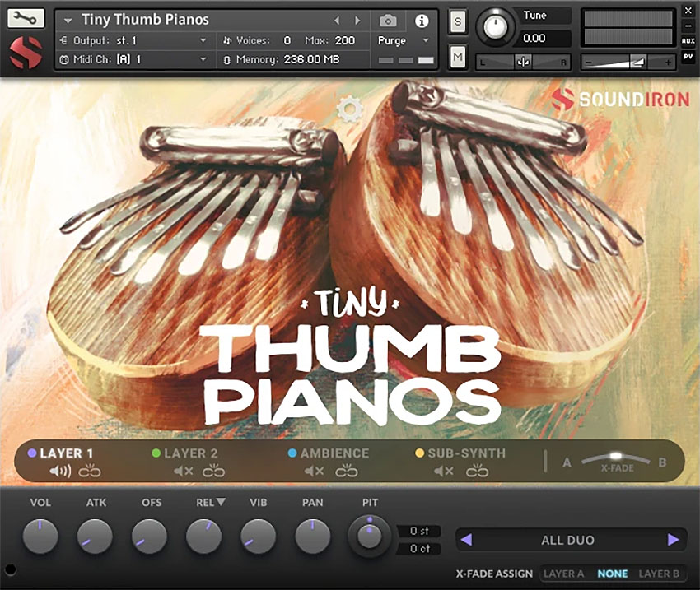The image size is (700, 590).
Task: Open the ALL DUO preset selector
Action: click(x=568, y=540)
